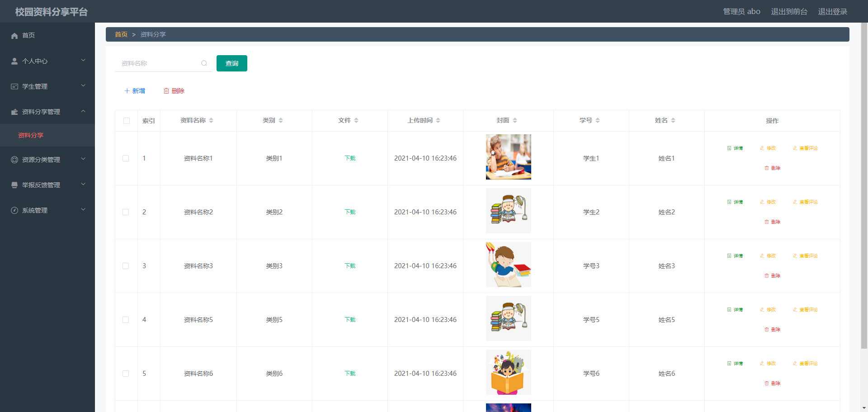Click 下载 link for 资料名称5

[350, 320]
